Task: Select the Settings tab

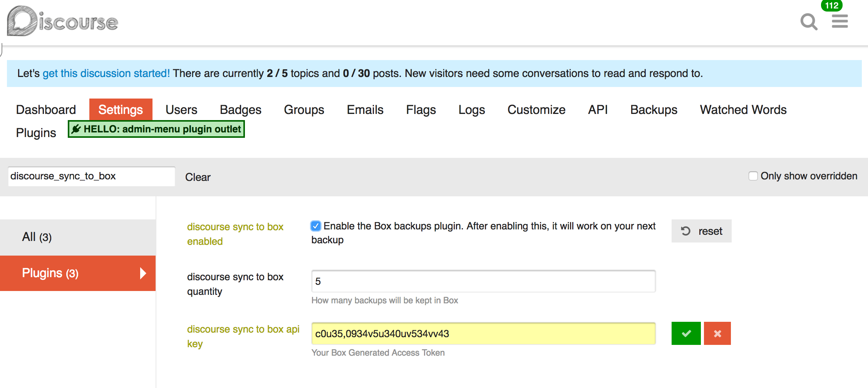Action: [x=121, y=110]
